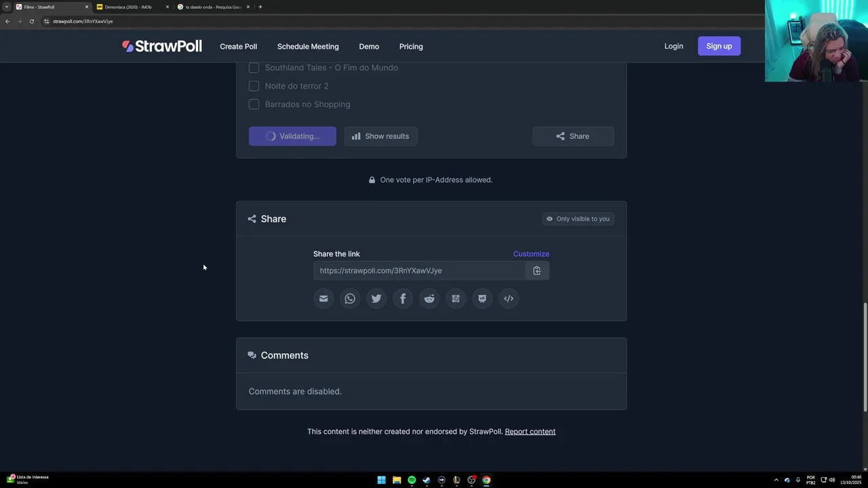This screenshot has width=868, height=488.
Task: Share poll via email icon
Action: pos(323,298)
